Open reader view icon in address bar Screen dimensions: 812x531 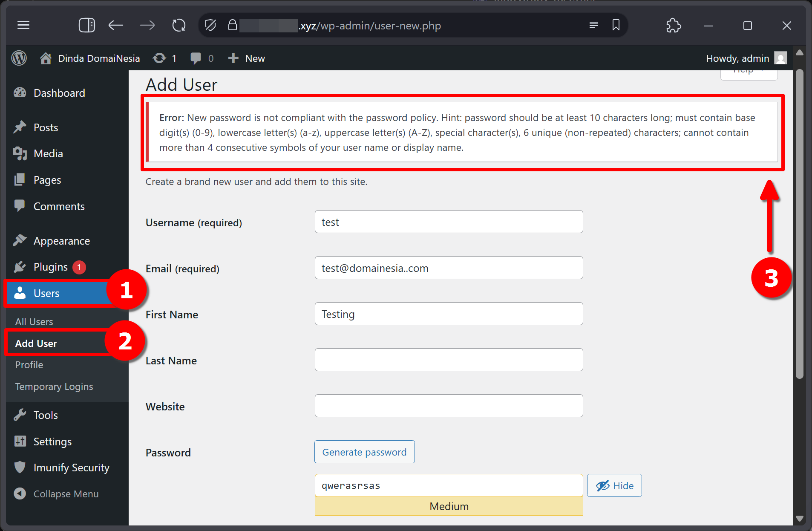coord(593,25)
